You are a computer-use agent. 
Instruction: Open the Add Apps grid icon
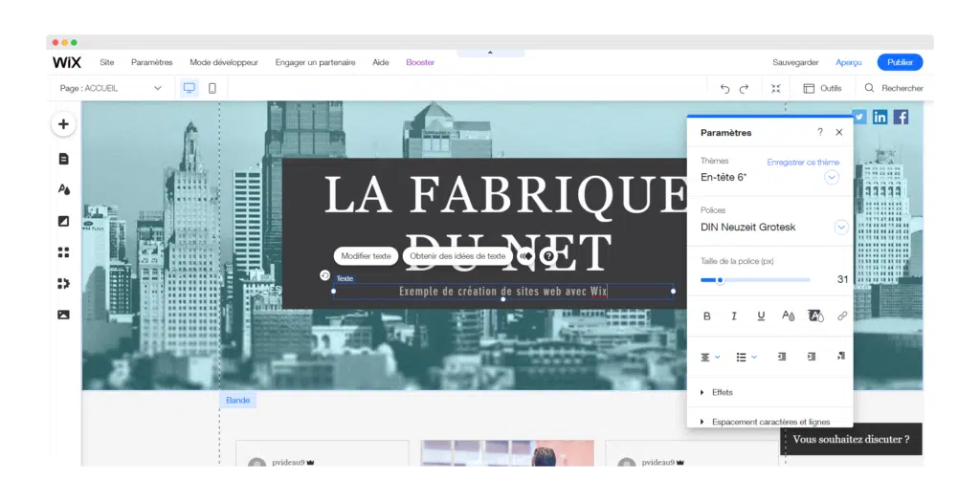pos(63,252)
